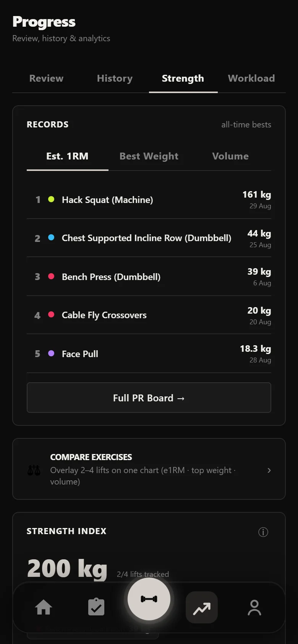Open the Home icon in bottom navigation
Image resolution: width=298 pixels, height=644 pixels.
[x=44, y=607]
